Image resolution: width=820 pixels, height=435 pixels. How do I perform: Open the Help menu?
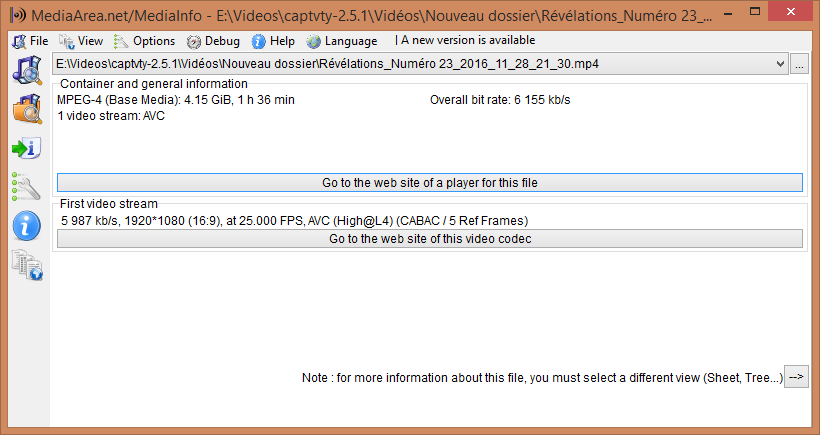pos(273,41)
